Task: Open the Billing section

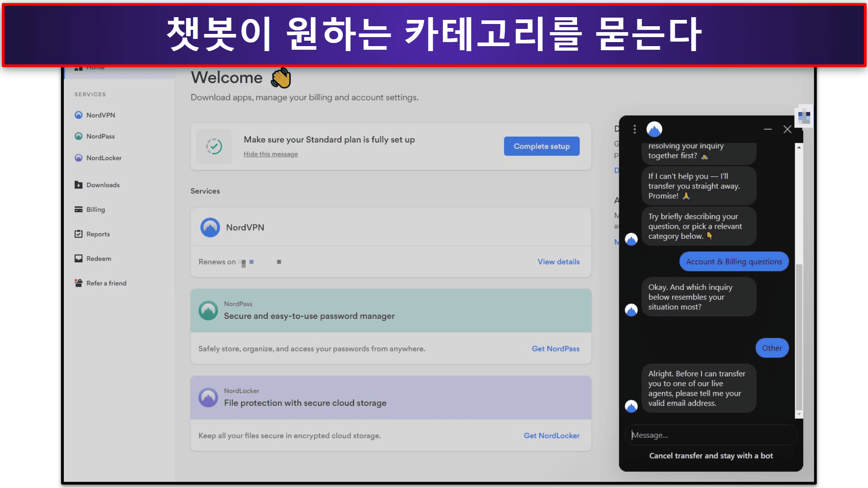Action: [95, 209]
